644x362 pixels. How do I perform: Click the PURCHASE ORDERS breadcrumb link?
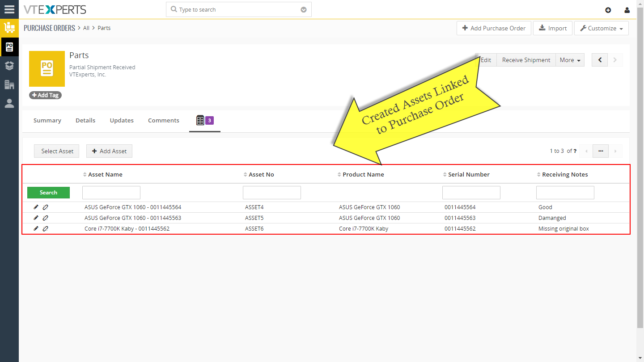49,28
